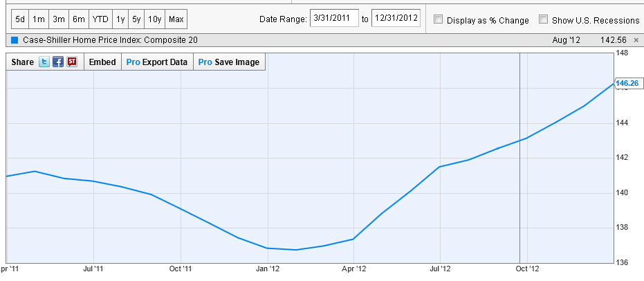644x281 pixels.
Task: Choose the 1y range
Action: pos(120,19)
